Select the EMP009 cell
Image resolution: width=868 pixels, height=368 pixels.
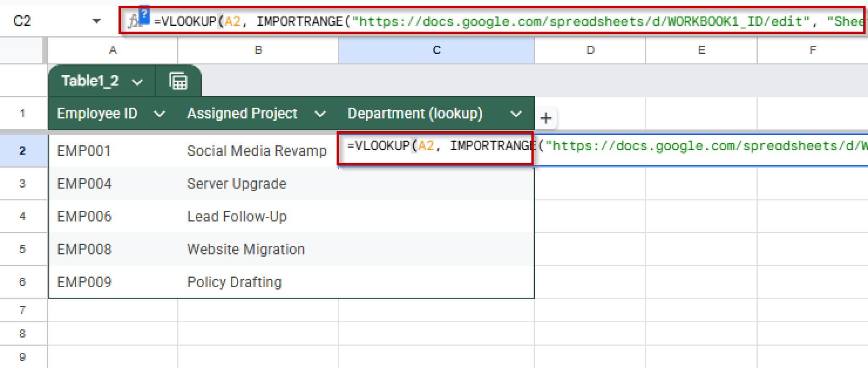113,282
